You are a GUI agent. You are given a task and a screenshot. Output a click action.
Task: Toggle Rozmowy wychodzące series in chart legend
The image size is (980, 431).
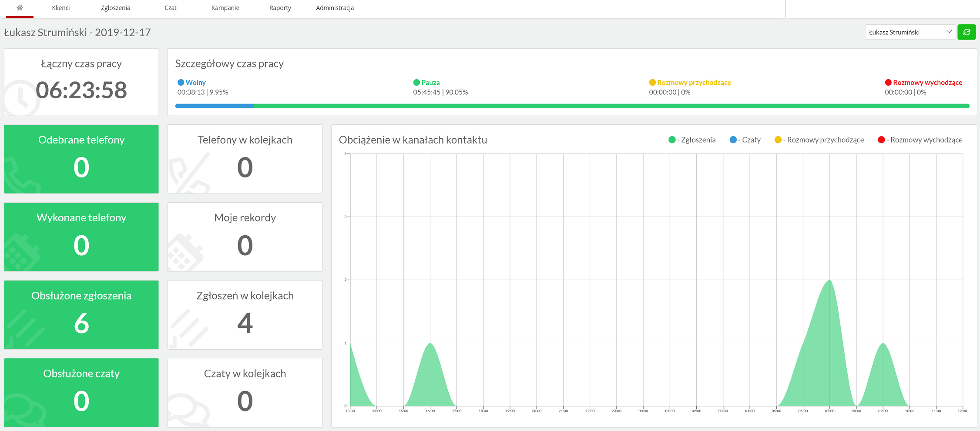(x=920, y=140)
